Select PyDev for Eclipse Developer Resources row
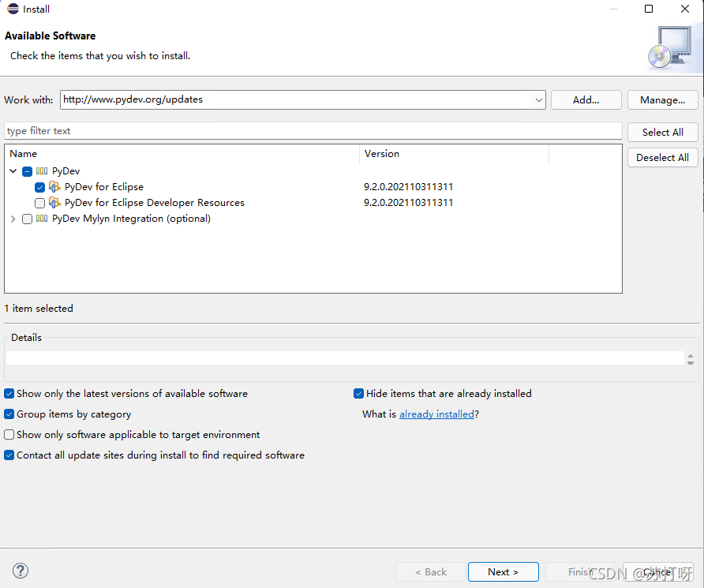Screen dimensions: 704x588 point(155,202)
